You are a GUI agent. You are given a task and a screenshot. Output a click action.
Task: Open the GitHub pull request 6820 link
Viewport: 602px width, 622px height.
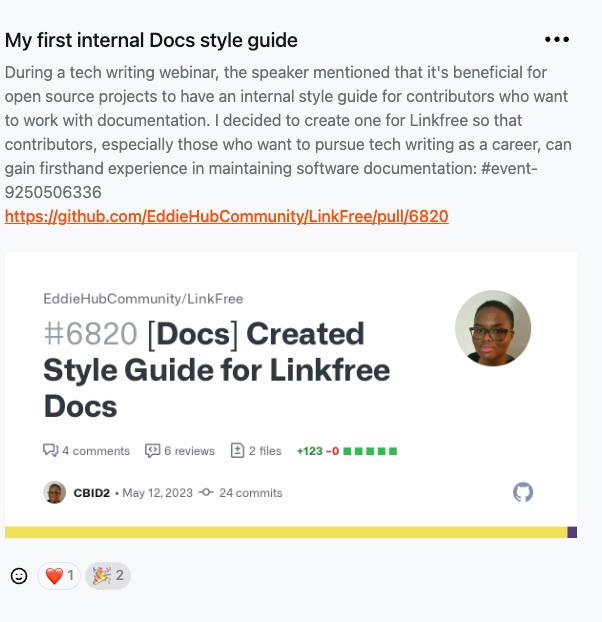[x=226, y=217]
